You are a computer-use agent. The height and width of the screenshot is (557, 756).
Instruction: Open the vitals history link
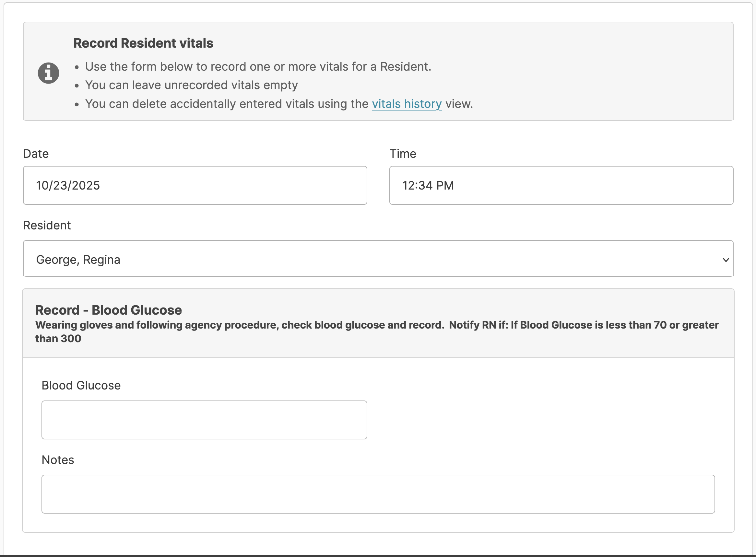(407, 104)
